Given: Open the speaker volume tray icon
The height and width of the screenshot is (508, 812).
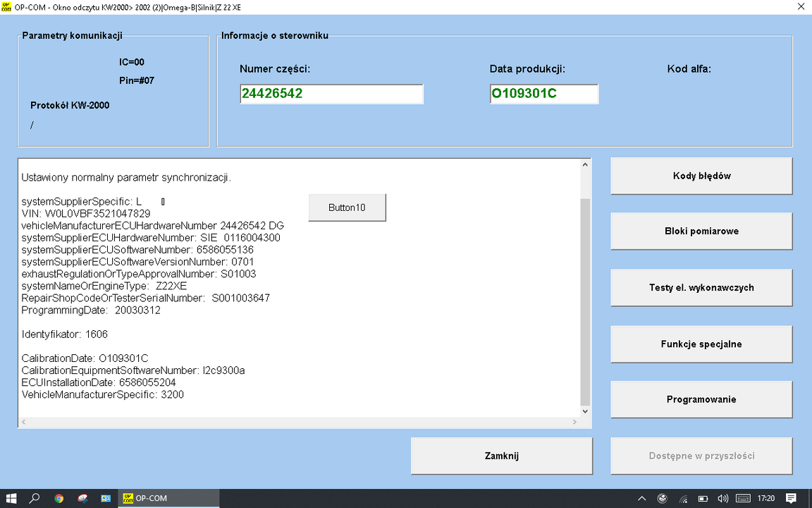Looking at the screenshot, I should click(722, 498).
